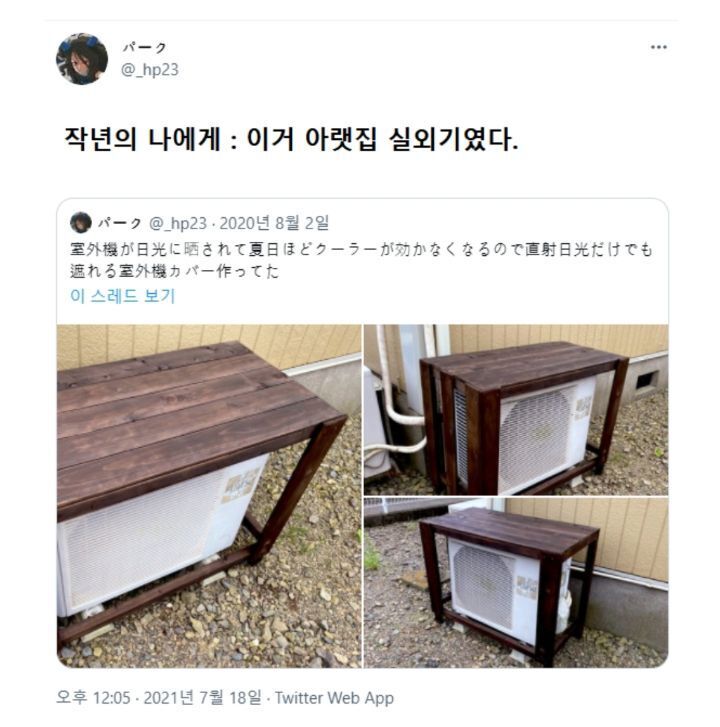Image resolution: width=720 pixels, height=727 pixels.
Task: Open '이 스레드 보기' thread link
Action: [123, 296]
